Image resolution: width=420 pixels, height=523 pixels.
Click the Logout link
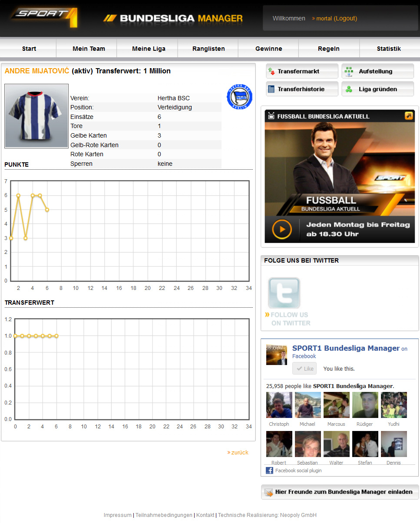point(345,18)
